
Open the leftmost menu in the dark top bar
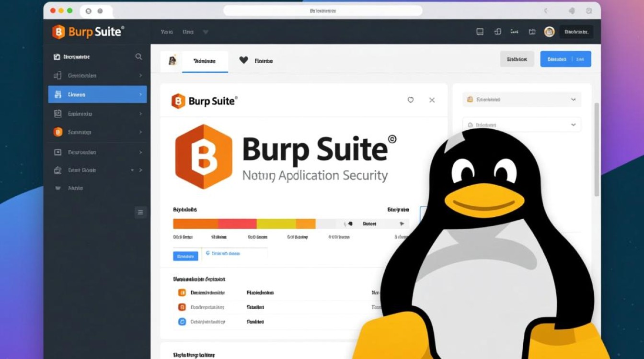pyautogui.click(x=166, y=32)
